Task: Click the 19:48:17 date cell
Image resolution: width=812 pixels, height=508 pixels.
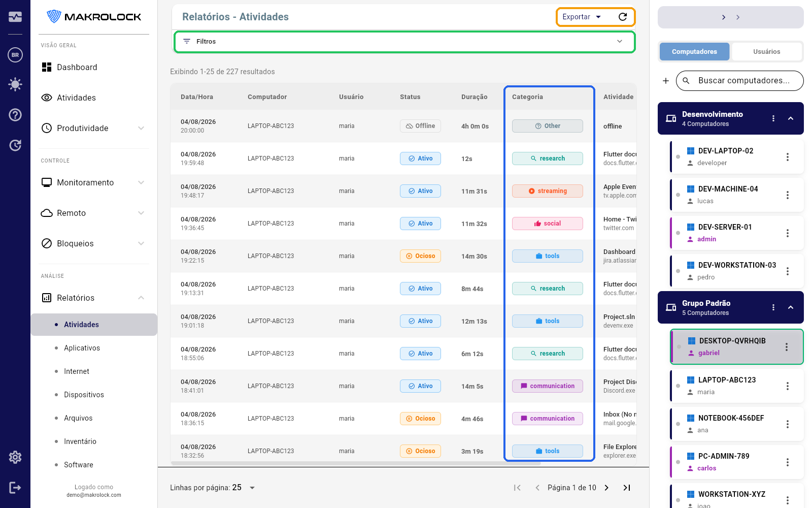Action: pyautogui.click(x=198, y=191)
